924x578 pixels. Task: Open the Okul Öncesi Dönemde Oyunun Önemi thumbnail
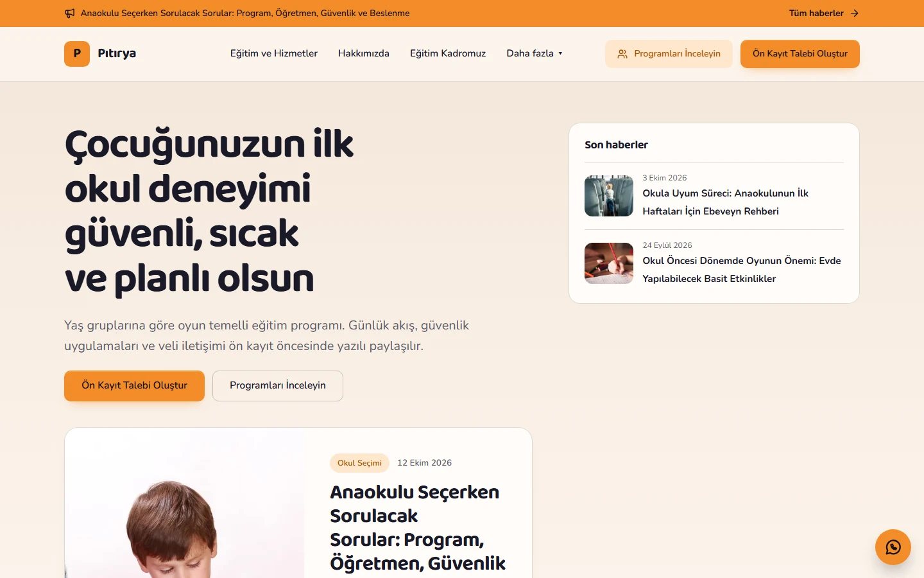point(609,263)
